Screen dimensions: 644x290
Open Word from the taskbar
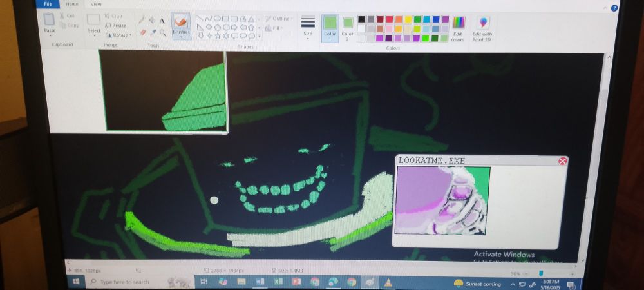point(260,282)
